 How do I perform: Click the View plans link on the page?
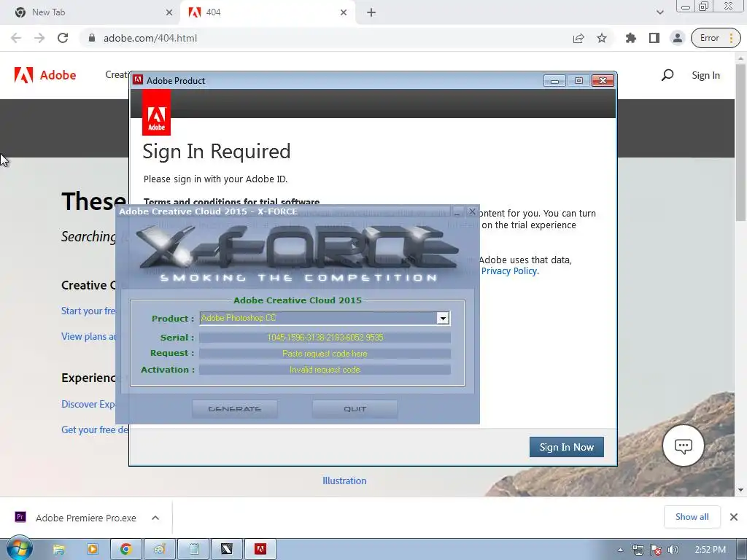tap(88, 337)
